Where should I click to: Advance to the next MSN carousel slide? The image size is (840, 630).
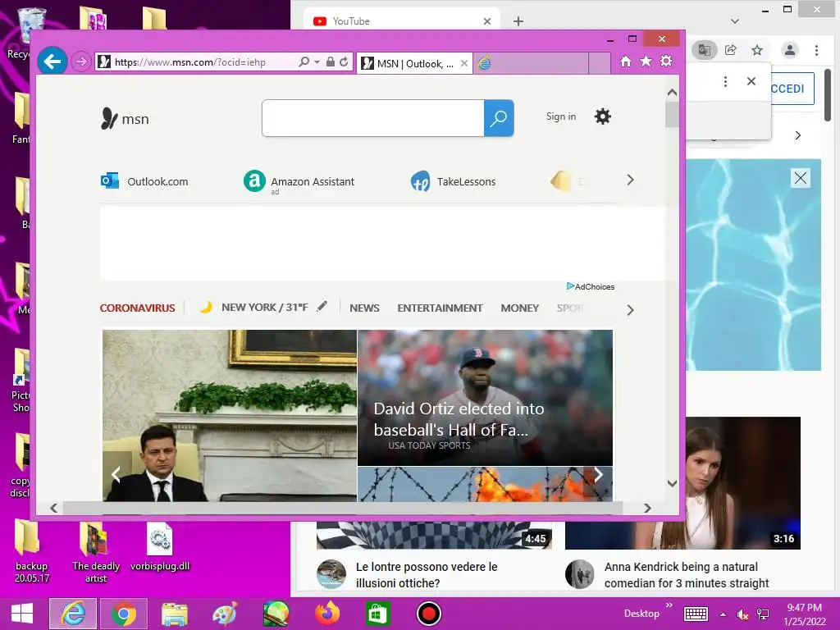tap(598, 474)
